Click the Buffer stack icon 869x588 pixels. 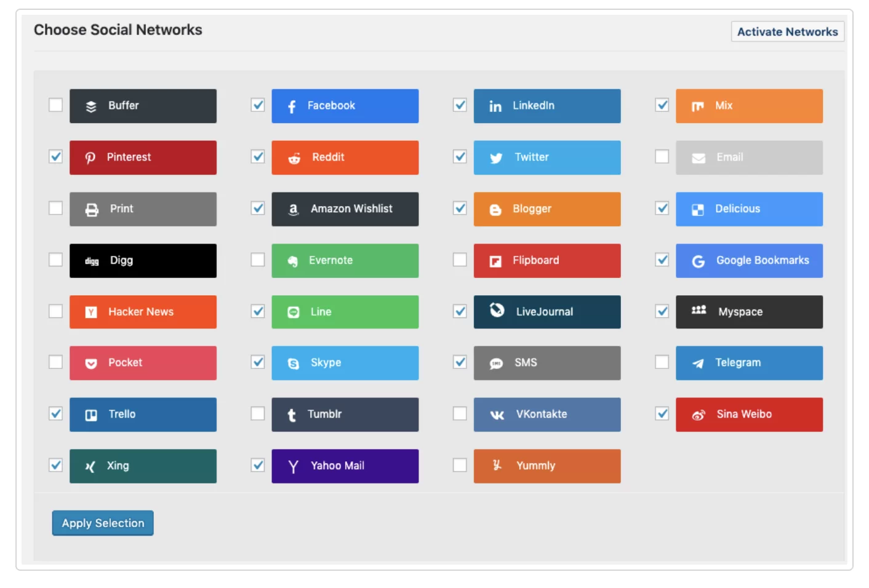click(x=91, y=106)
